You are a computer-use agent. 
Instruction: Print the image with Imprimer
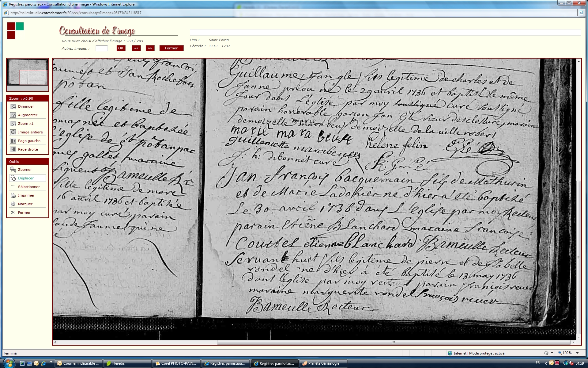(13, 195)
